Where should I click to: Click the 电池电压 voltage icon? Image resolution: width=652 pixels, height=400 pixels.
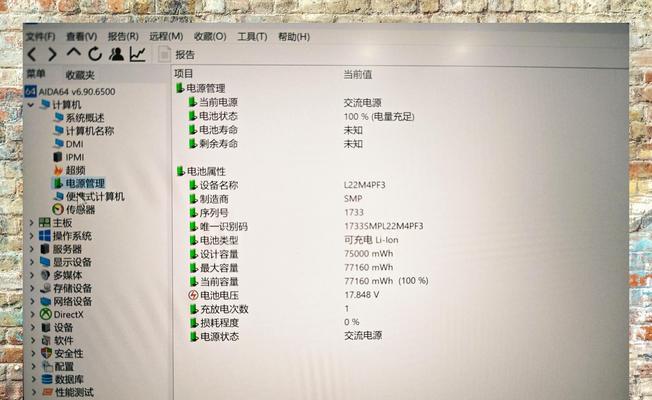tap(193, 295)
